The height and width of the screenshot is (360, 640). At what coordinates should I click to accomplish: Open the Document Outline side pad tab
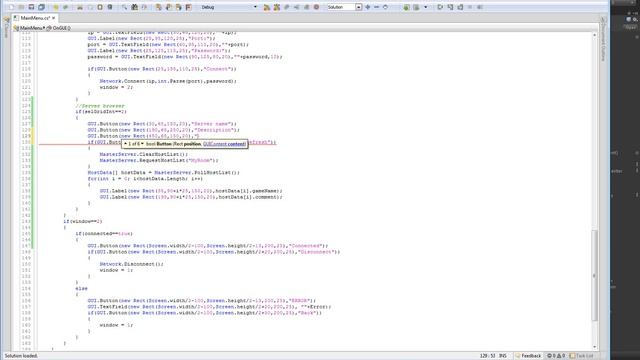point(603,39)
